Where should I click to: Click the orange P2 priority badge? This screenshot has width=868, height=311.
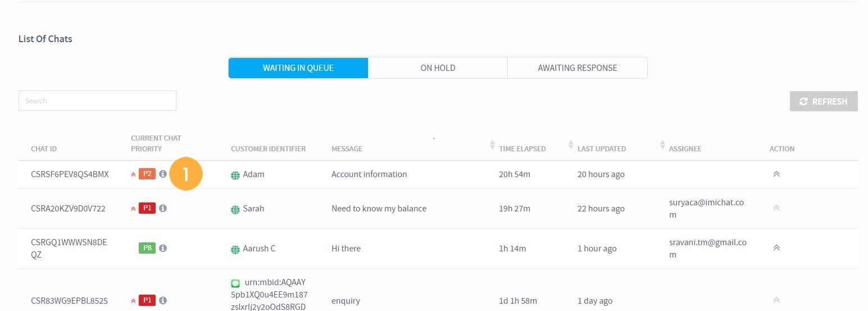click(147, 174)
